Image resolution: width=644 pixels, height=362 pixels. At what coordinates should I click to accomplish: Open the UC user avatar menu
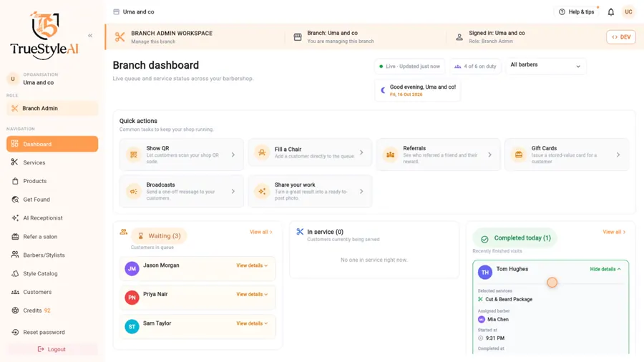(x=628, y=12)
